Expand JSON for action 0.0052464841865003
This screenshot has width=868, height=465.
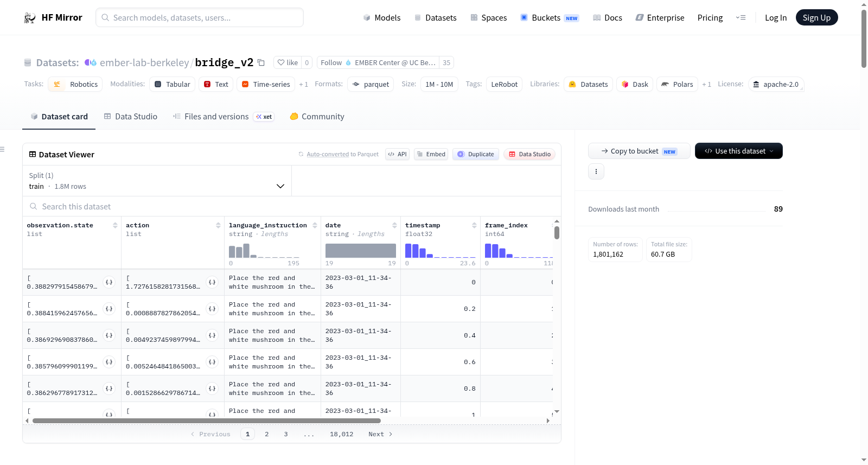click(212, 362)
